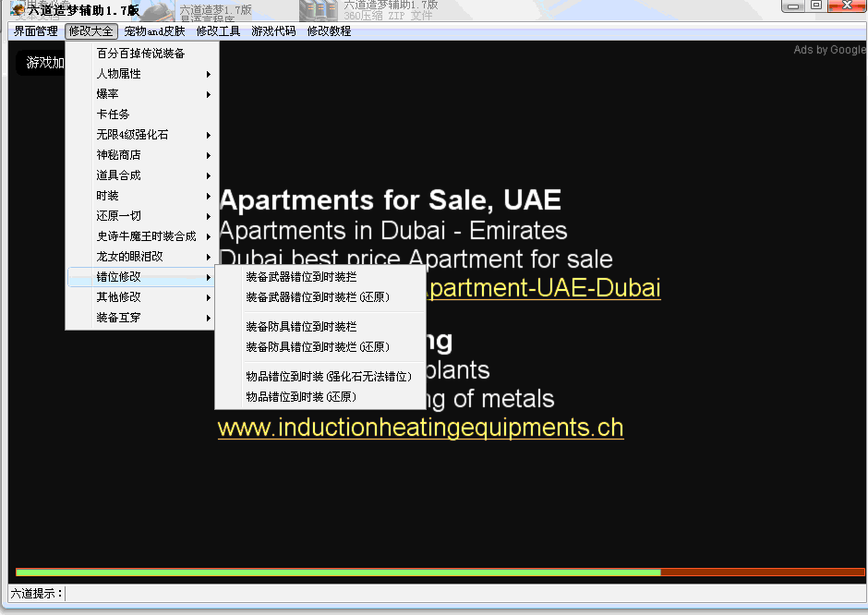Image resolution: width=868 pixels, height=615 pixels.
Task: Click the green loading progress bar
Action: pyautogui.click(x=338, y=573)
